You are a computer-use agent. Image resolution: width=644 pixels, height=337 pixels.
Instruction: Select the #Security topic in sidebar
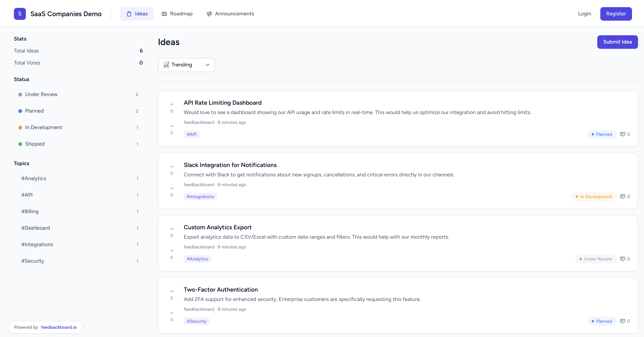point(33,261)
